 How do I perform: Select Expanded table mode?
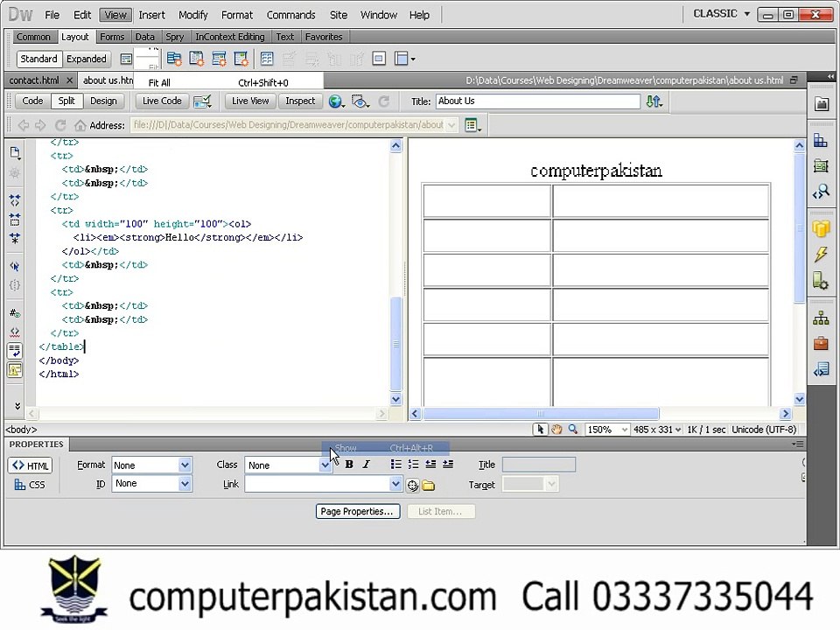point(87,59)
